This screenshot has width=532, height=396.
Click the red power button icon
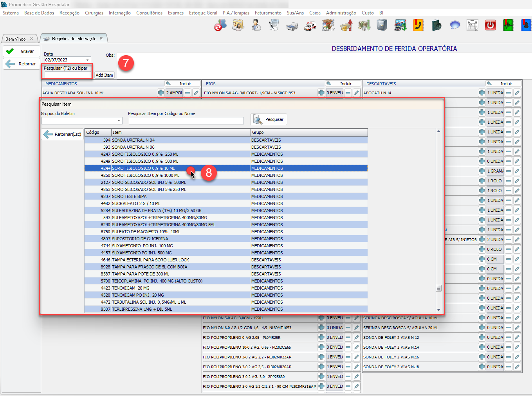[490, 25]
